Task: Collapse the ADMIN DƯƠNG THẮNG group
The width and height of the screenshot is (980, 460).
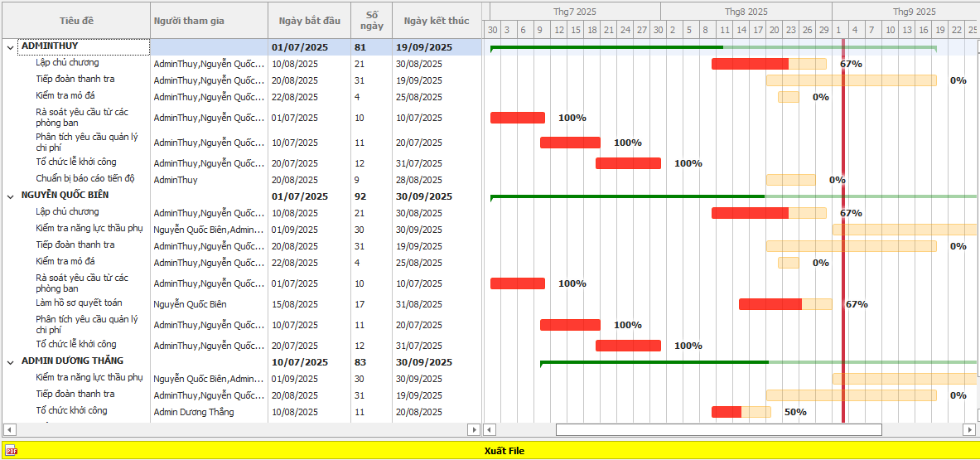Action: 10,362
